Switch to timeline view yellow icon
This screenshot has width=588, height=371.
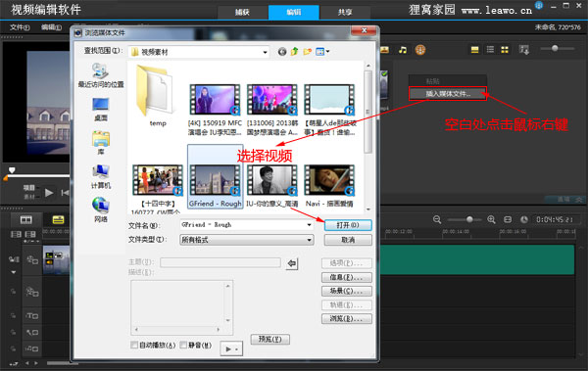click(58, 220)
